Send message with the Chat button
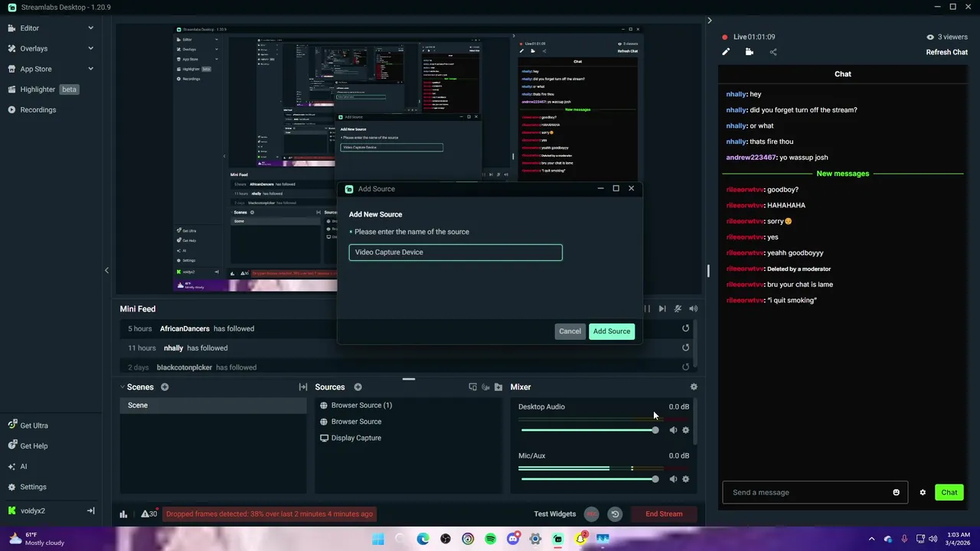 click(949, 493)
